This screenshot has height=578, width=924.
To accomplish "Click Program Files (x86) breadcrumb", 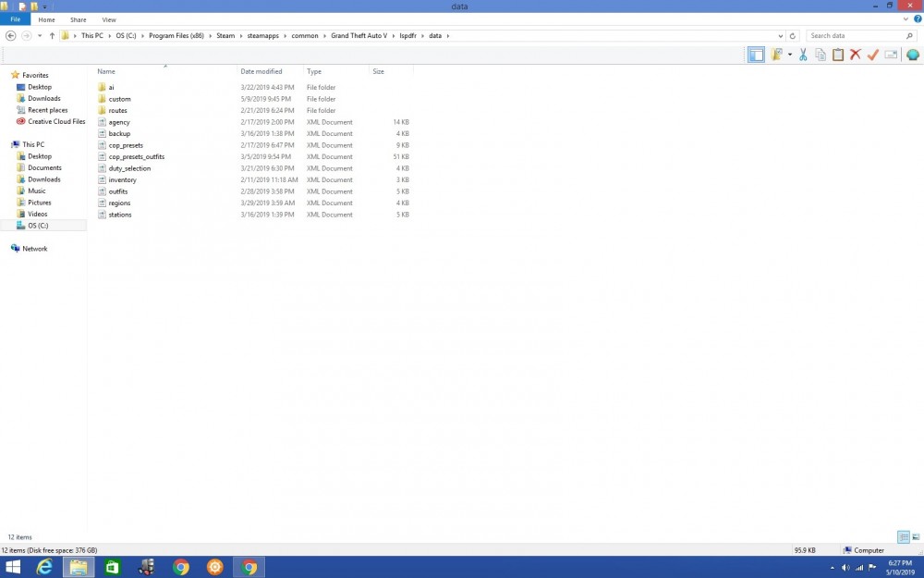I will coord(176,35).
